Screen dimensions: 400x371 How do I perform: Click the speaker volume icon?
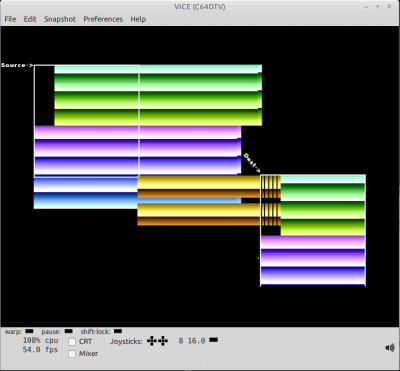coord(390,348)
